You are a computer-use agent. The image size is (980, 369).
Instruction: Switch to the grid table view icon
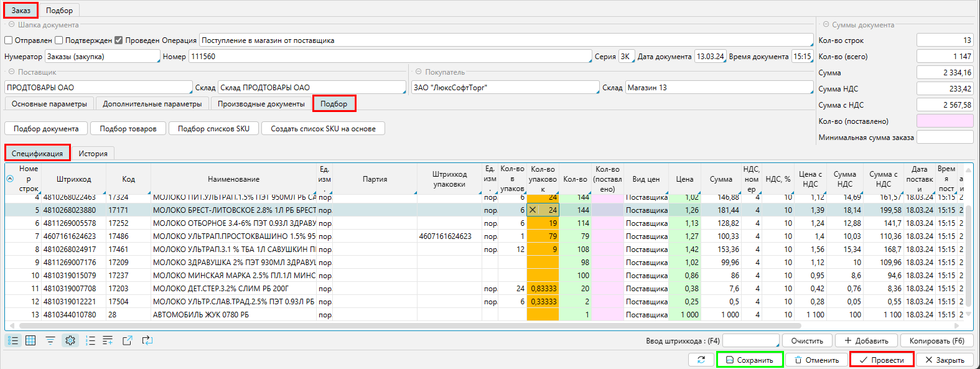click(30, 340)
